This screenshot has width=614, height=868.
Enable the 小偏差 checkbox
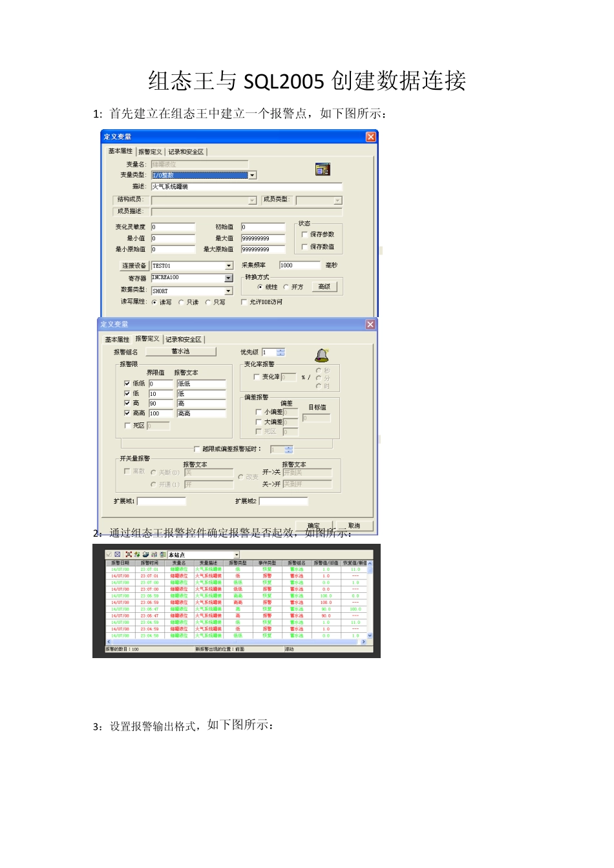coord(259,411)
